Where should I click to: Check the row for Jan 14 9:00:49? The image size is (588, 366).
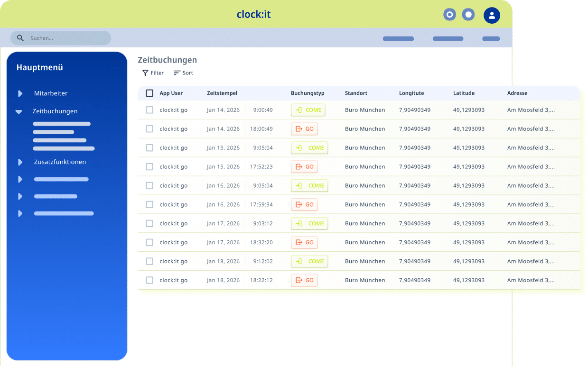click(149, 110)
